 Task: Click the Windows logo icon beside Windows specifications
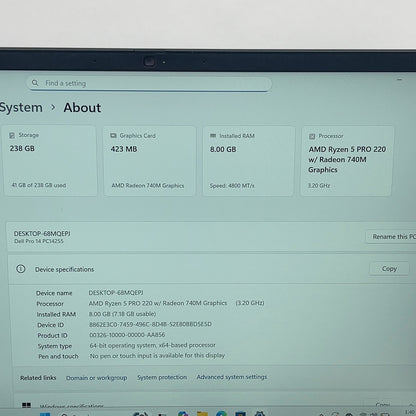coord(26,405)
